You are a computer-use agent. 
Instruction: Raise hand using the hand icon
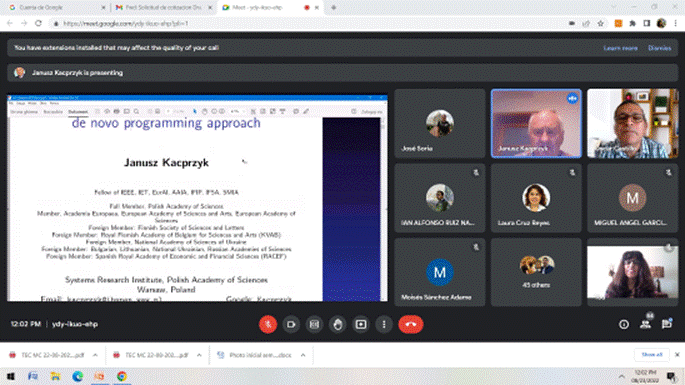point(338,324)
